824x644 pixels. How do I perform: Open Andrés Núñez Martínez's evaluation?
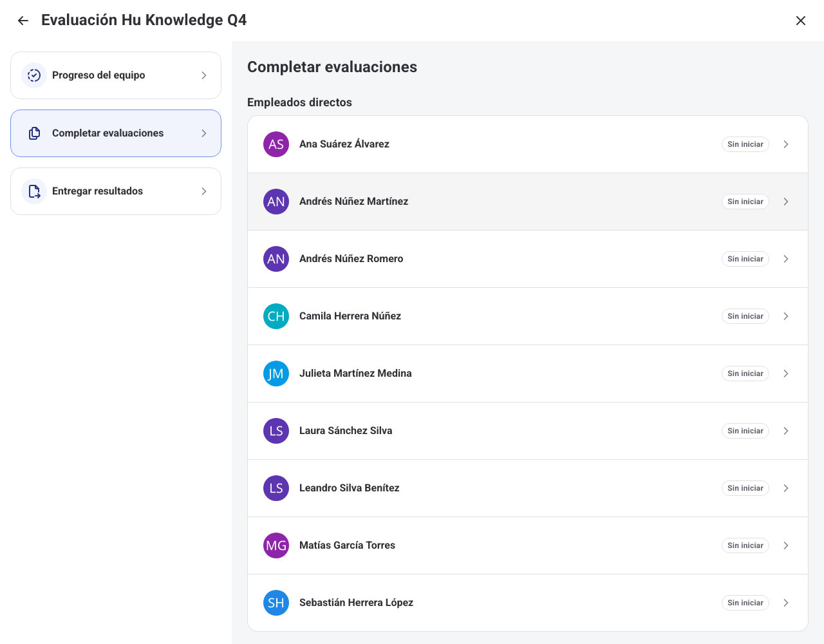click(528, 202)
